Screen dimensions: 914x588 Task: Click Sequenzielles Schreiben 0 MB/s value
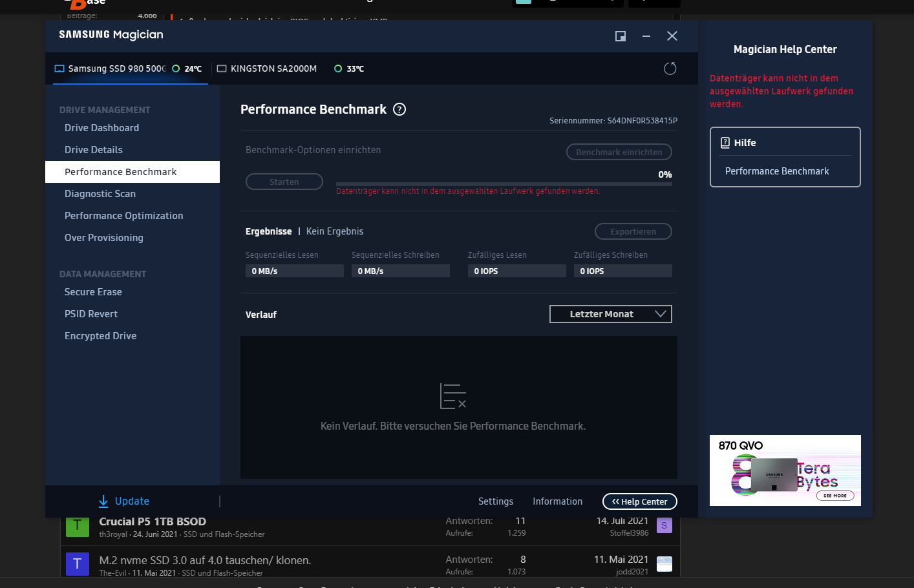(x=401, y=271)
